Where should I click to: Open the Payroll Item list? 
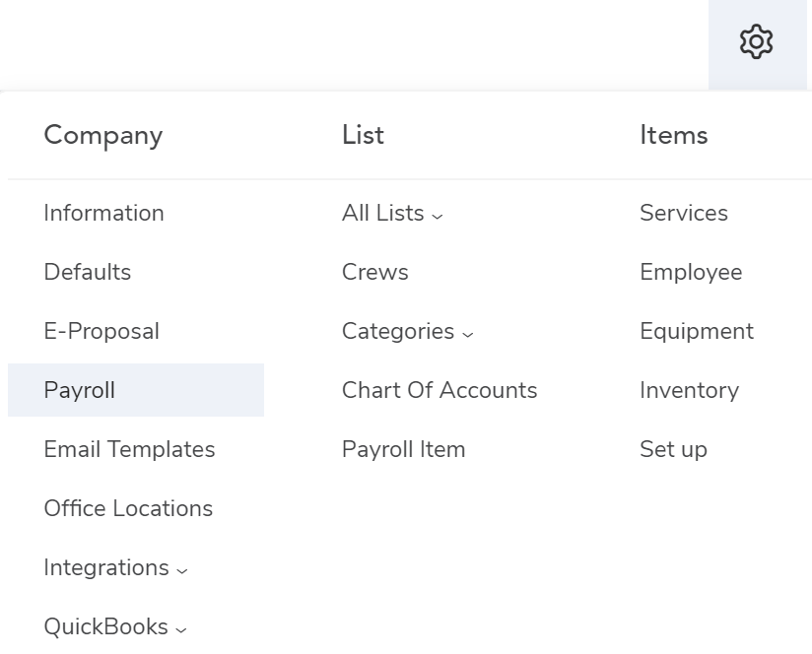click(403, 450)
